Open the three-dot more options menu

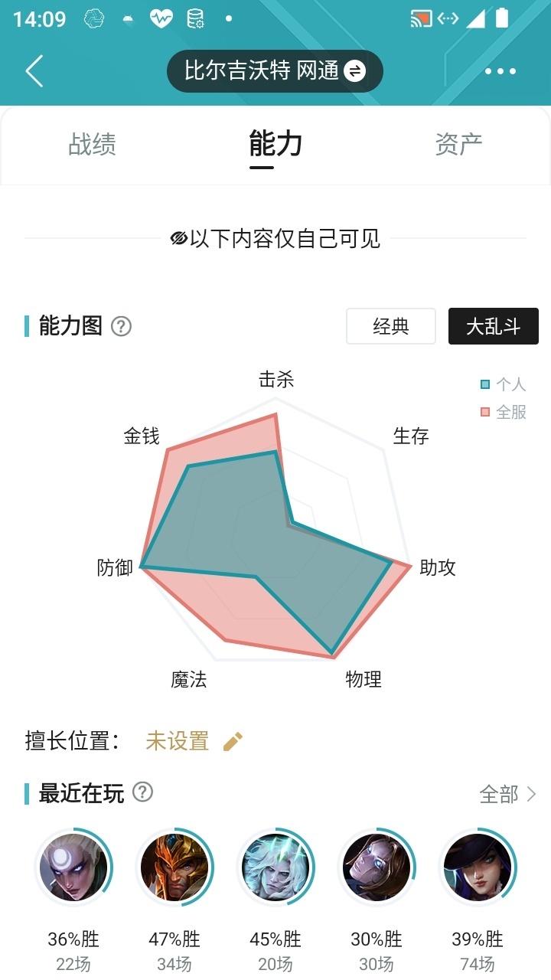pyautogui.click(x=500, y=71)
